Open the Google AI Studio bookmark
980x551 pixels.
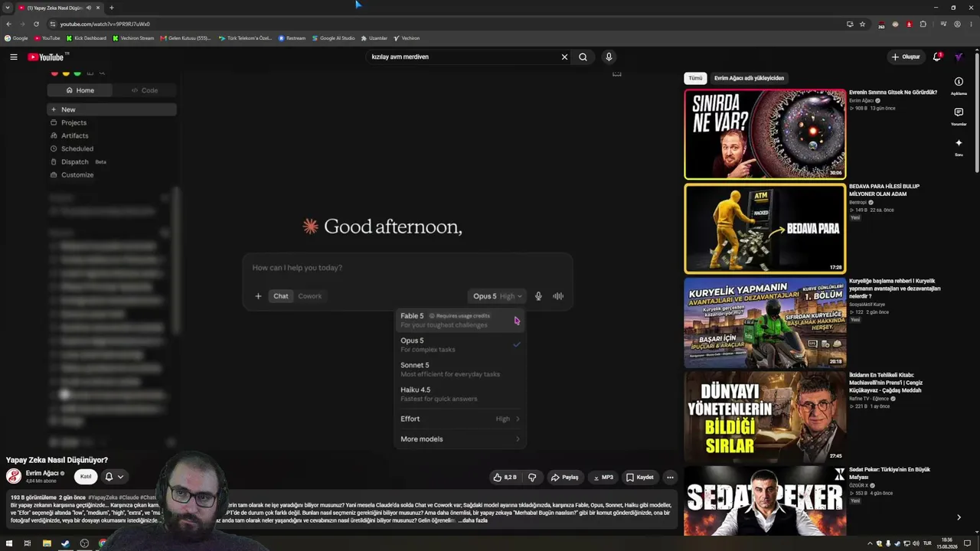point(334,38)
